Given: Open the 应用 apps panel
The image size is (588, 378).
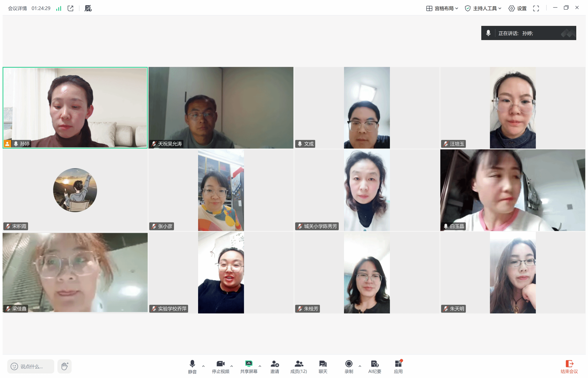Looking at the screenshot, I should [398, 367].
